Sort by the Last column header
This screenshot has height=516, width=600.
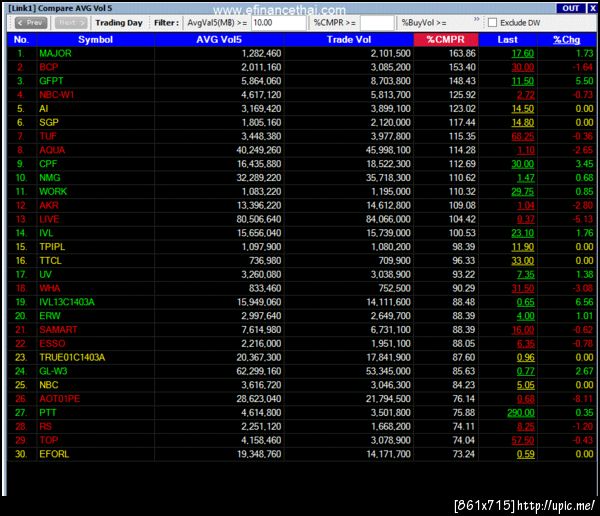click(507, 40)
